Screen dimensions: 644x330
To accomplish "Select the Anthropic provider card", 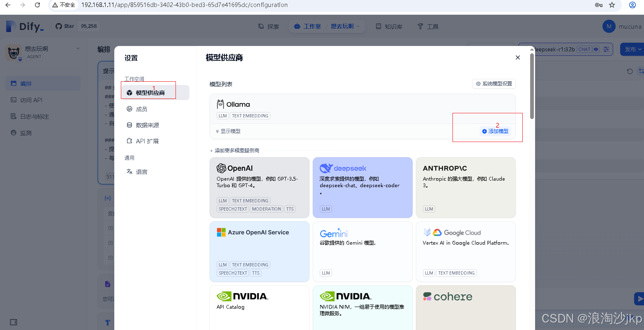I will pyautogui.click(x=466, y=188).
